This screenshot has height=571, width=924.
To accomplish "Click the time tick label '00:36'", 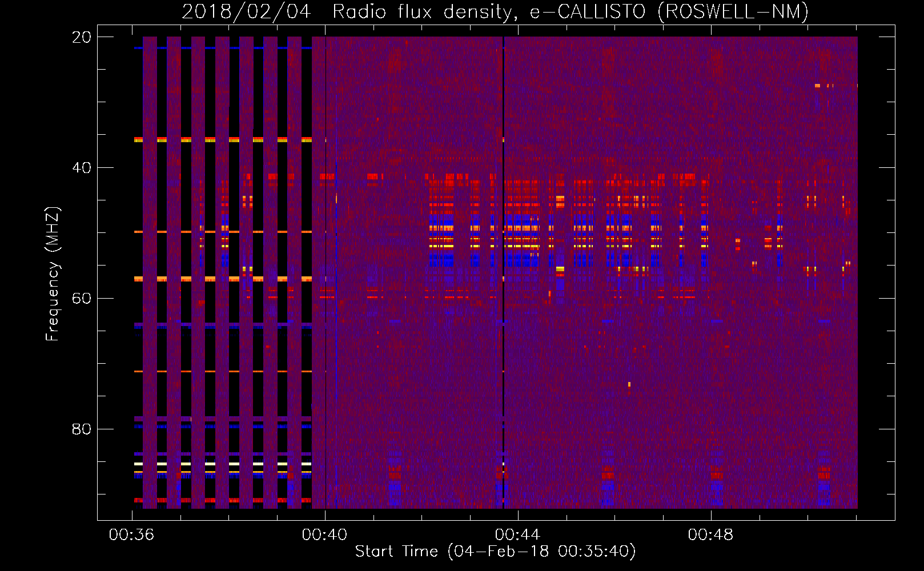I will click(x=131, y=535).
